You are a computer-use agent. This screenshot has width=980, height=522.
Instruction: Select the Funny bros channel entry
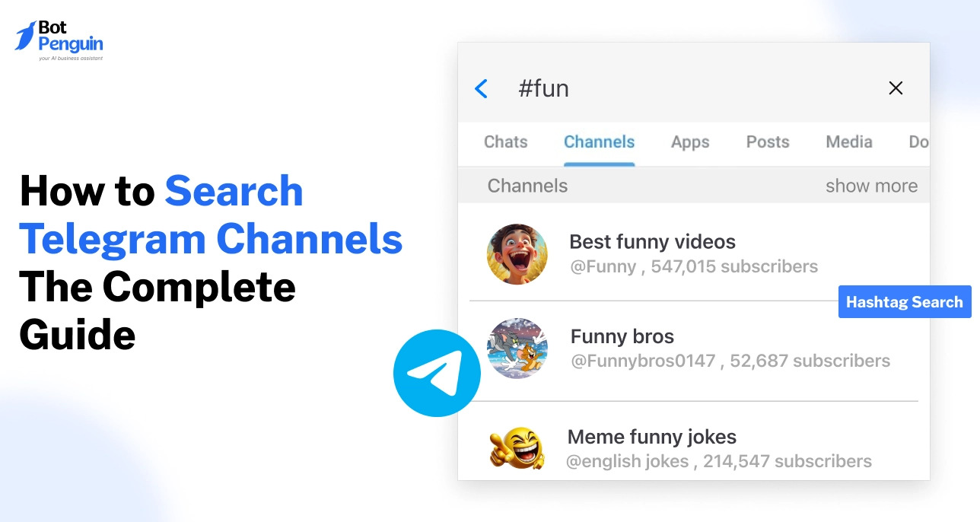tap(622, 336)
